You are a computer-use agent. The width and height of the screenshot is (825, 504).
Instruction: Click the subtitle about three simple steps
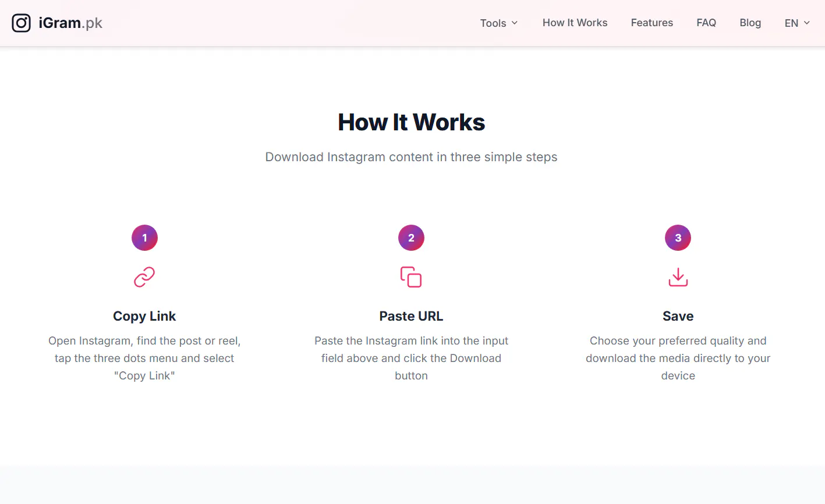[x=412, y=157]
